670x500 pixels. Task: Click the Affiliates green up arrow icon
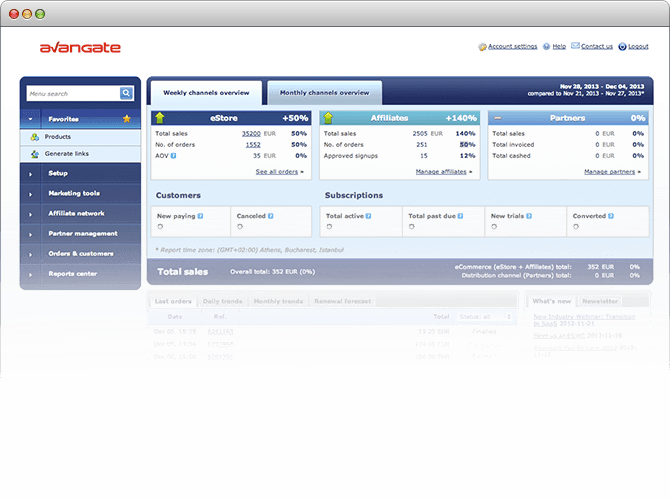point(328,118)
